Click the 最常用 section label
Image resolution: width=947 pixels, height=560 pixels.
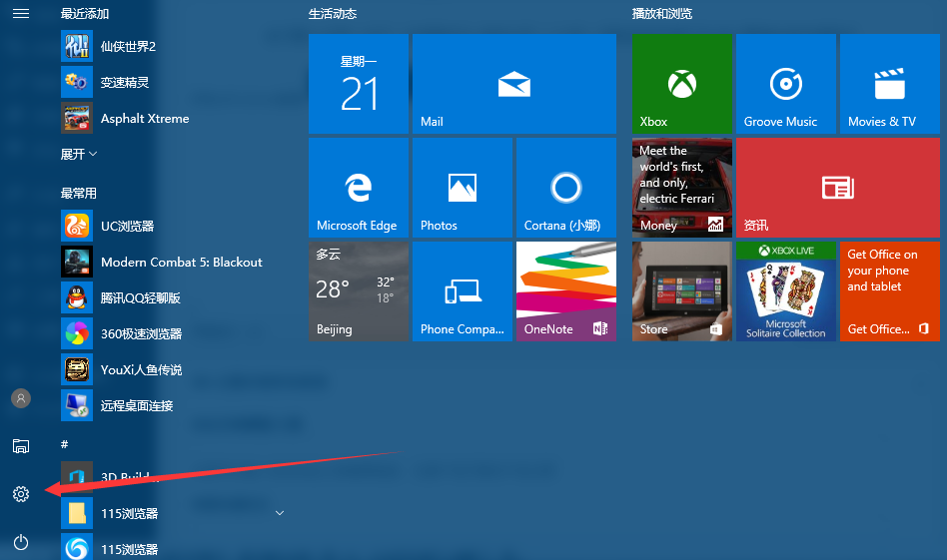79,193
